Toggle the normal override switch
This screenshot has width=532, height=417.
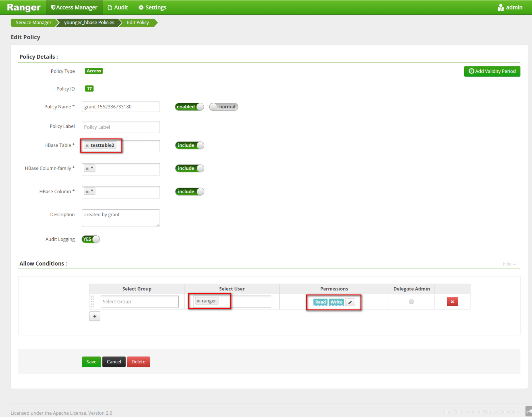pos(224,107)
